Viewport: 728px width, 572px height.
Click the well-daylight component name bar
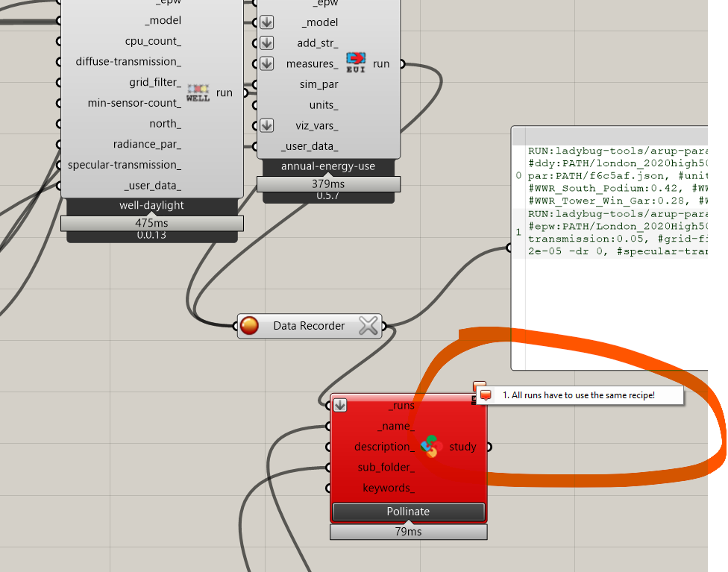point(152,205)
